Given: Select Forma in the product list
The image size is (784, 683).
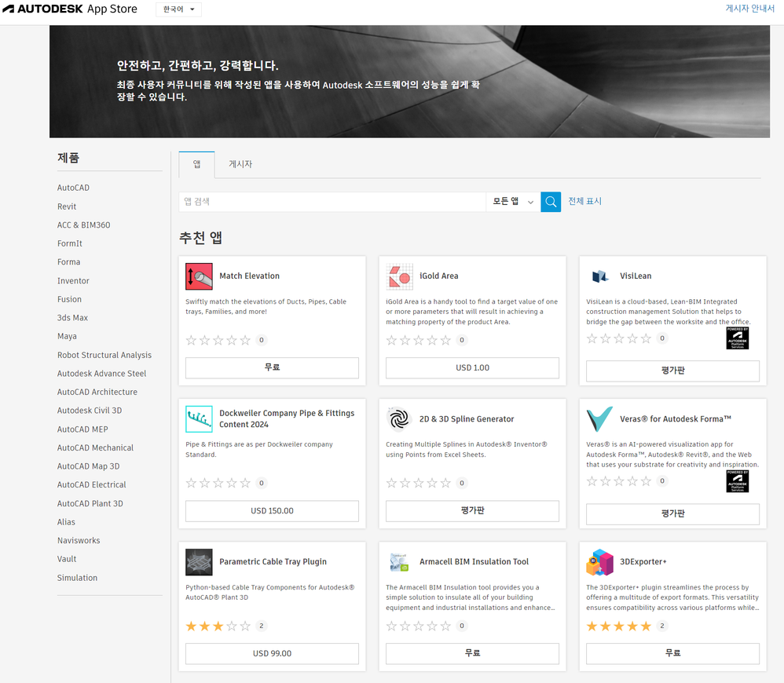Looking at the screenshot, I should (68, 261).
